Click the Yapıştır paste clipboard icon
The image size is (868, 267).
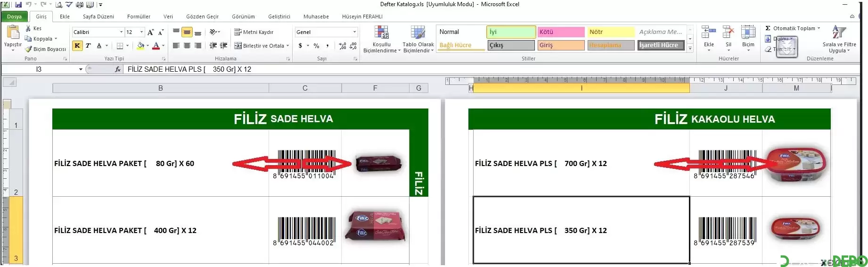[x=13, y=33]
